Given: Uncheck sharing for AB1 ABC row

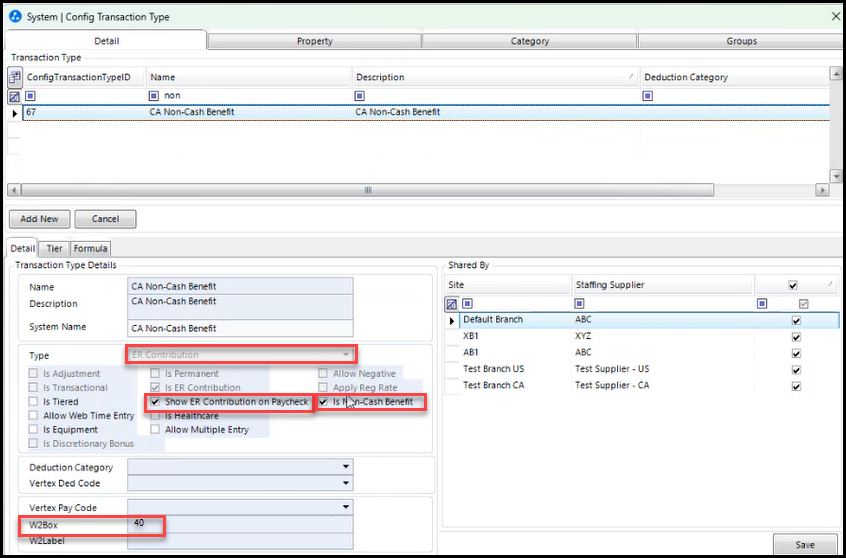Looking at the screenshot, I should (x=796, y=353).
